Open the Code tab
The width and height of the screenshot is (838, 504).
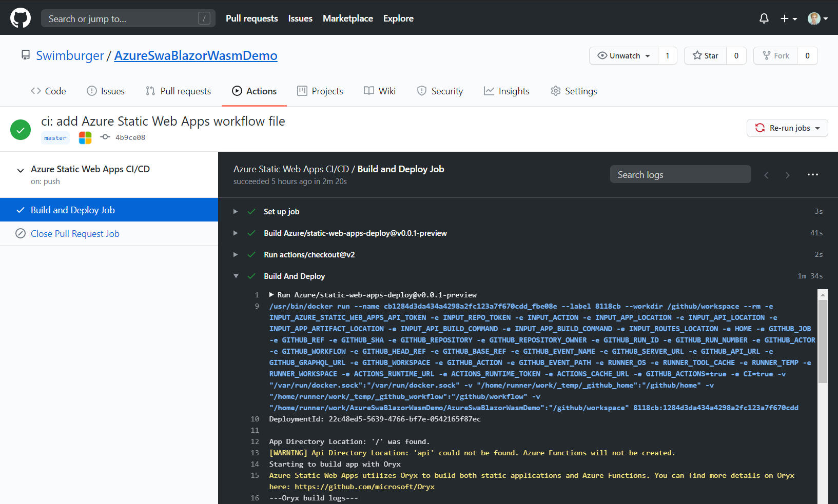tap(48, 91)
